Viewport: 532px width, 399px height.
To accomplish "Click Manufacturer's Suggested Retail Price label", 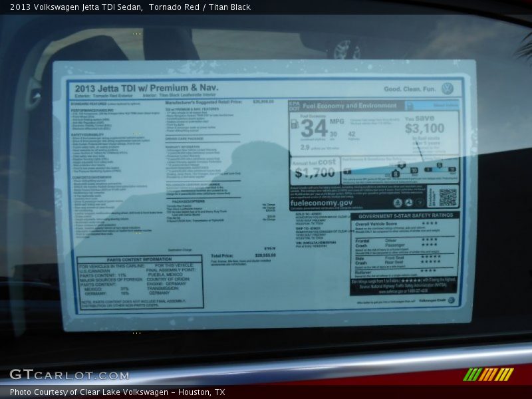I will pyautogui.click(x=203, y=102).
